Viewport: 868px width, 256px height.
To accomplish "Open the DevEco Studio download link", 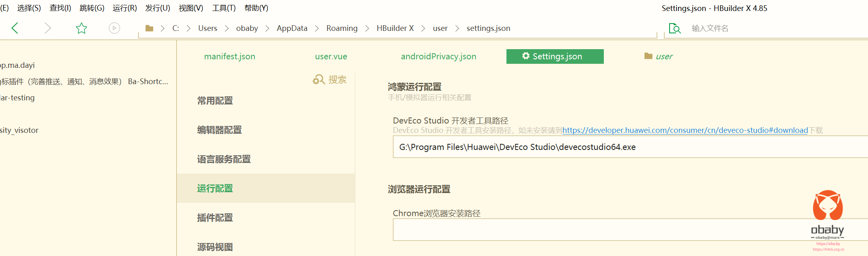I will [x=685, y=130].
